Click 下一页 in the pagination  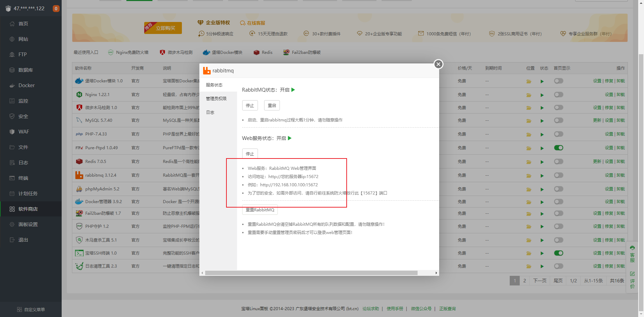(540, 281)
